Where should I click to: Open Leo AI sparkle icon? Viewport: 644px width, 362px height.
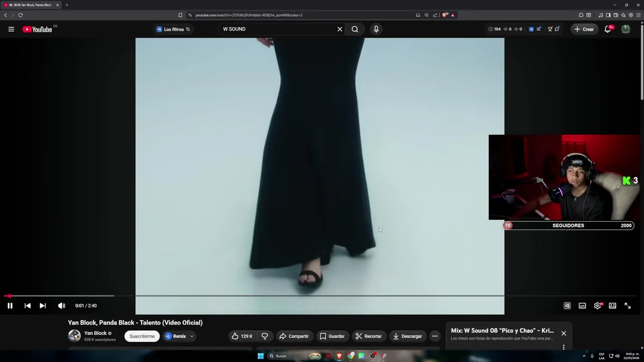[623, 15]
